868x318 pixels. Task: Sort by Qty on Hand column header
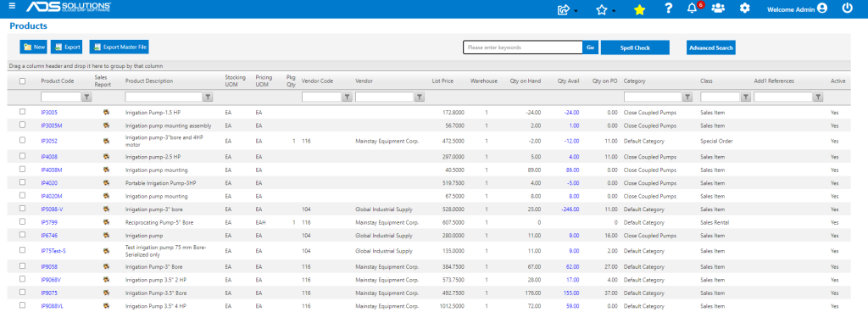click(526, 81)
